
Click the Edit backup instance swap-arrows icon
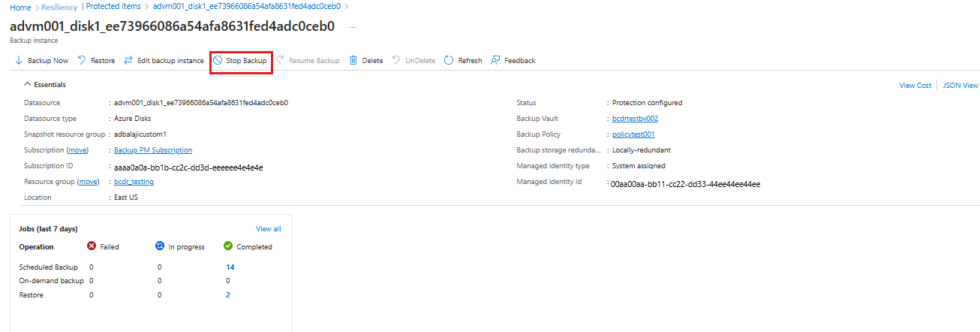pos(128,61)
